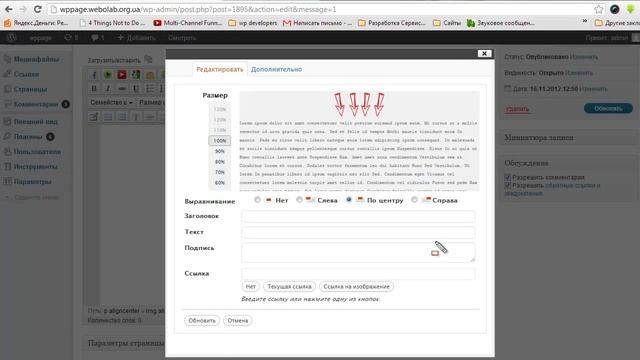Viewport: 640px width, 360px height.
Task: Toggle Underline in the editor toolbar
Action: (x=136, y=88)
